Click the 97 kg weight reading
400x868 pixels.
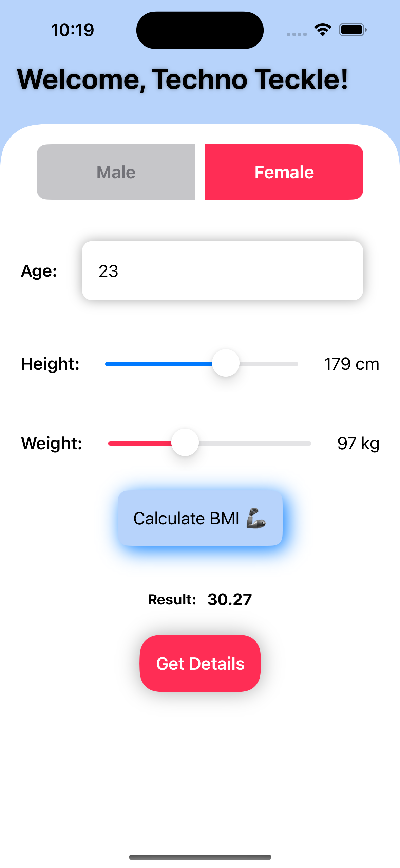coord(358,442)
